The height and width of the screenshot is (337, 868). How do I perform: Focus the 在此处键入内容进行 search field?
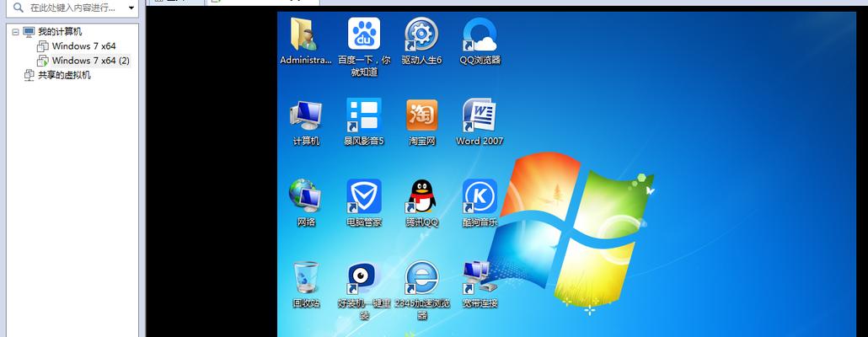pyautogui.click(x=72, y=8)
